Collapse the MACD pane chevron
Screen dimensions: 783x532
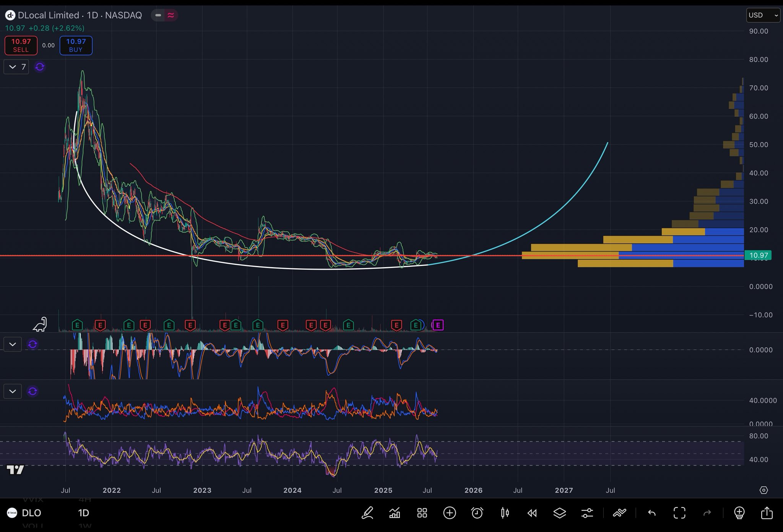click(x=13, y=344)
